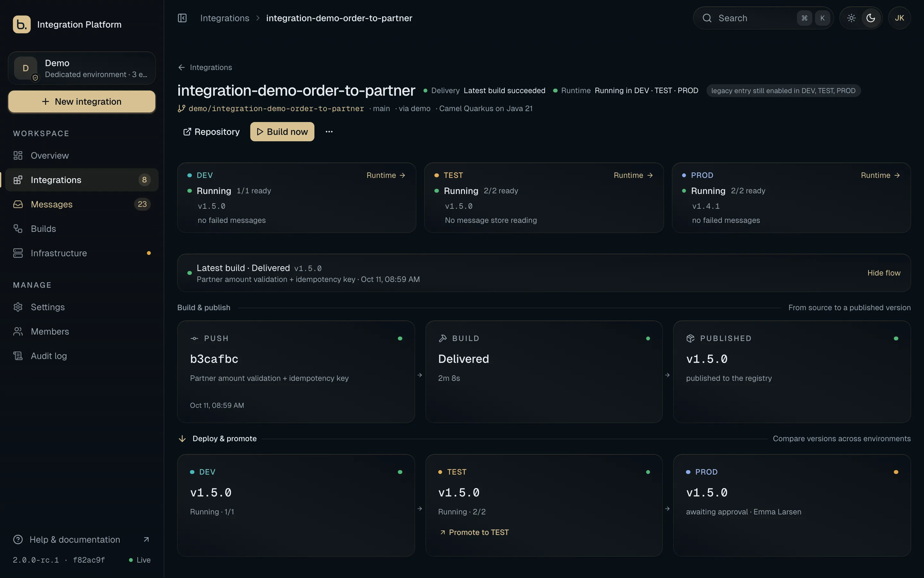The width and height of the screenshot is (924, 578).
Task: Click the legacy entry still enabled badge
Action: click(x=783, y=91)
